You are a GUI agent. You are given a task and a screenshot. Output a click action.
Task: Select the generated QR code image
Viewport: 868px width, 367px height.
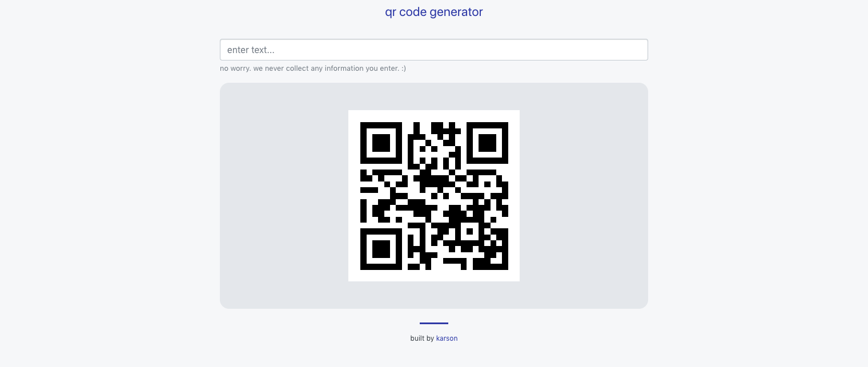click(434, 196)
